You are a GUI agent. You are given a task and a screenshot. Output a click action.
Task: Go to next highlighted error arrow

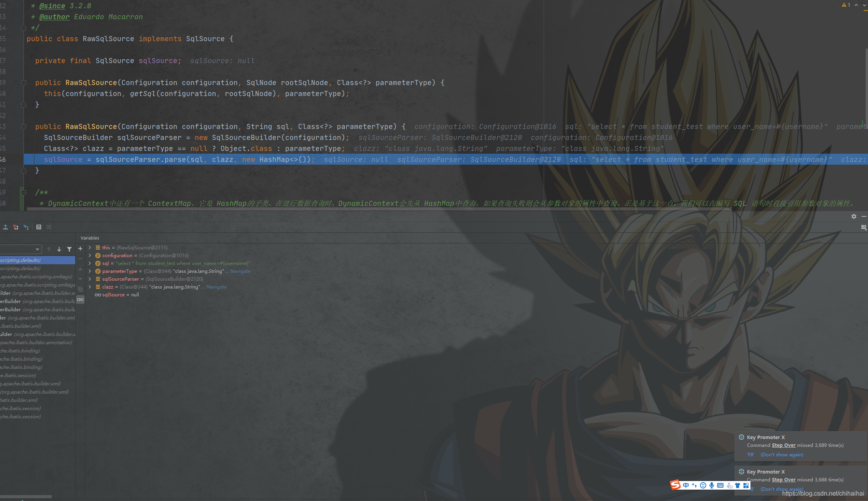coord(864,5)
